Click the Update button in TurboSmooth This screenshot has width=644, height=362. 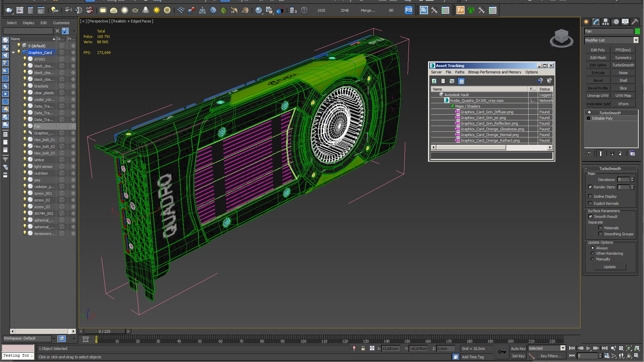(610, 266)
